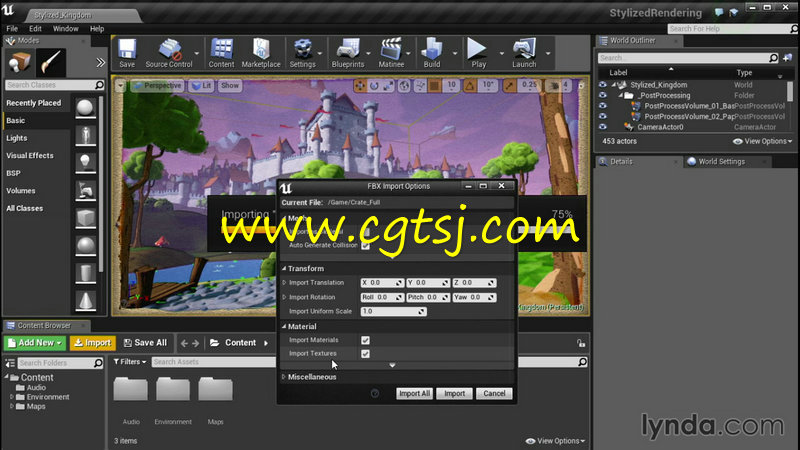The height and width of the screenshot is (450, 800).
Task: Open the Window menu
Action: [66, 29]
